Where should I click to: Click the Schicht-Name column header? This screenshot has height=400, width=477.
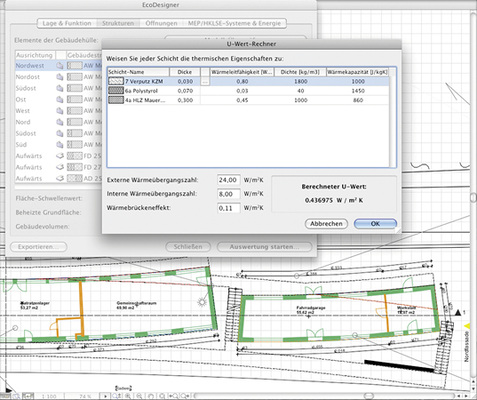[138, 72]
